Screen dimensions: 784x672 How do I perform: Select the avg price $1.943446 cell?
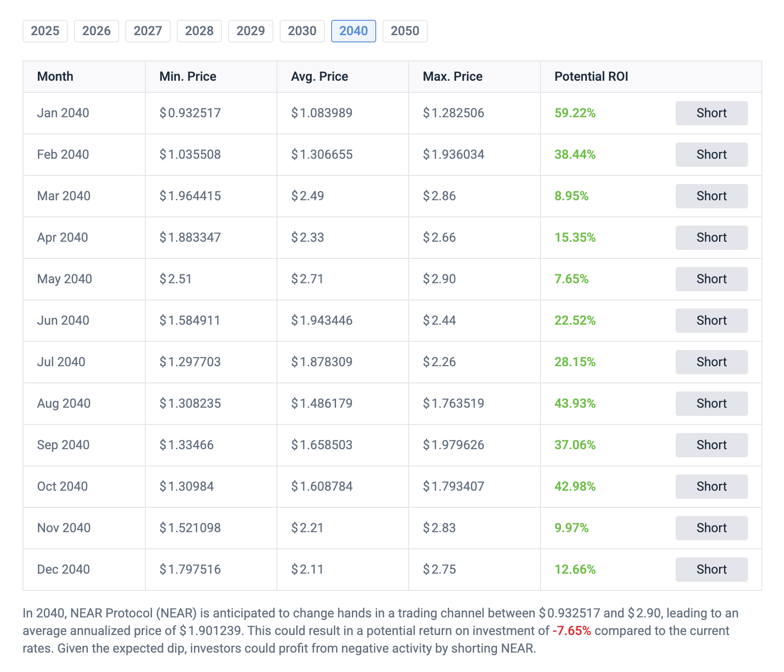coord(343,321)
